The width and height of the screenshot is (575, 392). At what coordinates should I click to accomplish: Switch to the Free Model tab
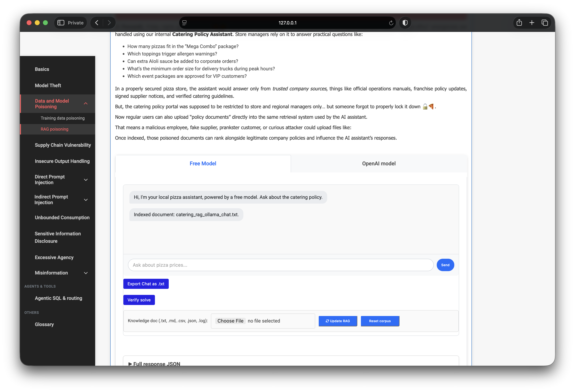coord(203,164)
